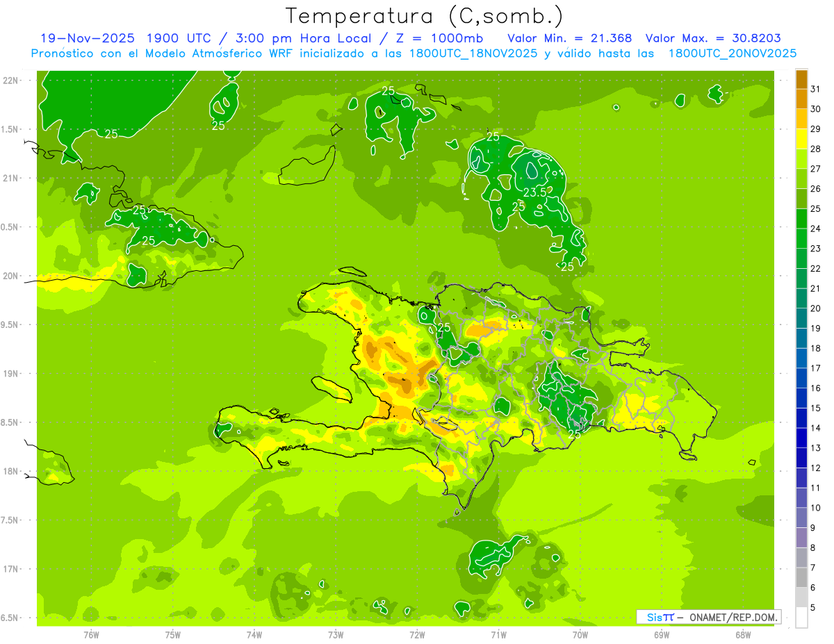Image resolution: width=834 pixels, height=644 pixels.
Task: Click the "75W" longitude axis label
Action: pos(173,634)
